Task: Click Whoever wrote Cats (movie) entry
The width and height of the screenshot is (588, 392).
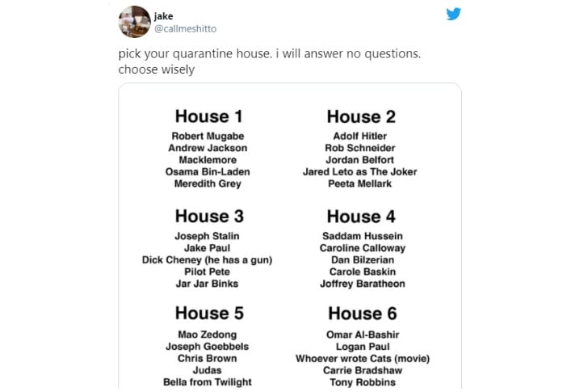Action: point(363,359)
